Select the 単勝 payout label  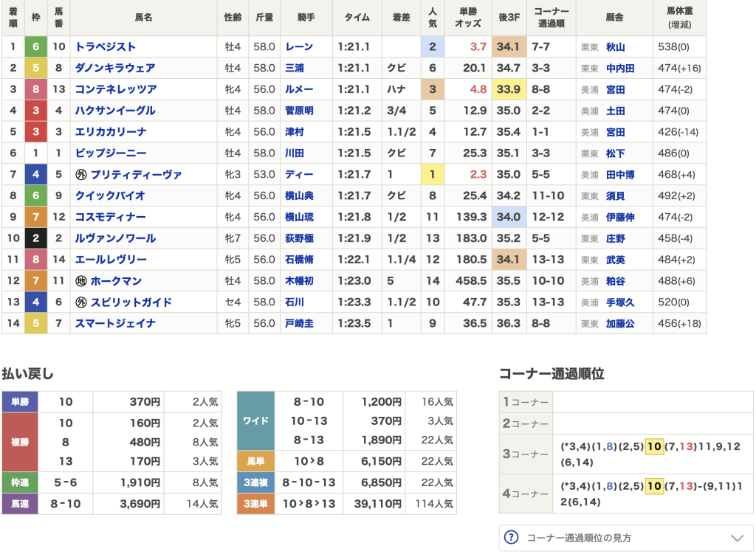(20, 402)
